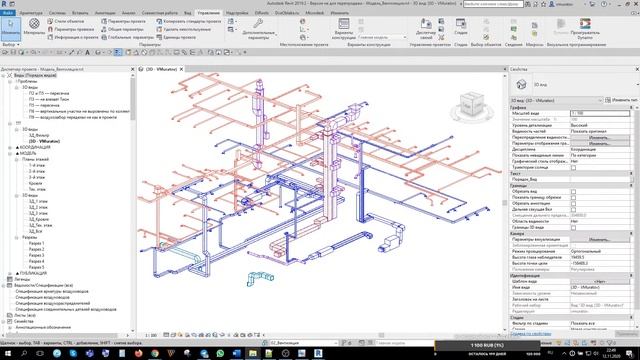Open Phases (Стадии) tool
This screenshot has height=360, width=640.
click(461, 27)
